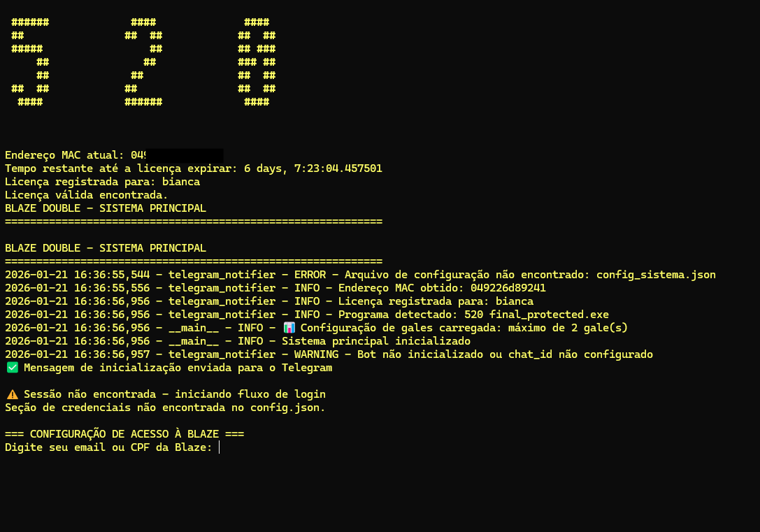Click the 'Sistema principal inicializado' log line
Screen dimensions: 760x532
238,341
